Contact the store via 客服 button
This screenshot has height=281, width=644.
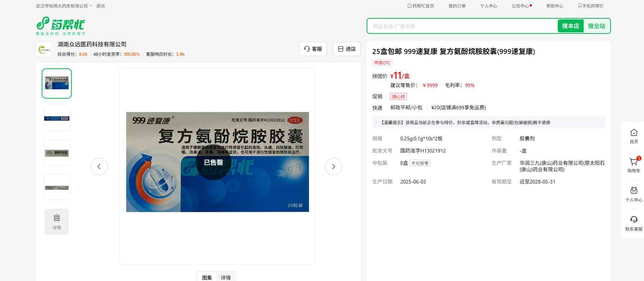(x=313, y=49)
